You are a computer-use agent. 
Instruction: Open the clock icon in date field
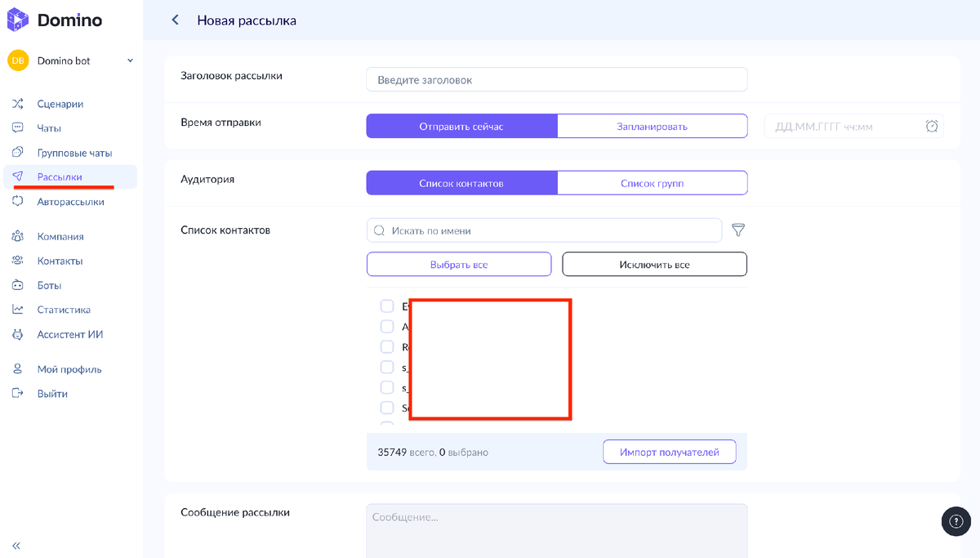coord(932,126)
